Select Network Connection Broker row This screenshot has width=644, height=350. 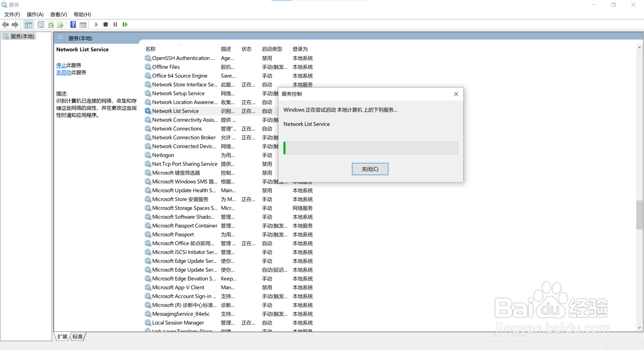211,137
